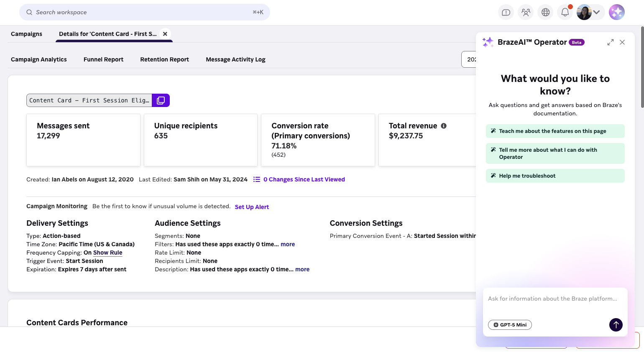Image resolution: width=644 pixels, height=352 pixels.
Task: Close the Content Card details tab
Action: pos(165,34)
